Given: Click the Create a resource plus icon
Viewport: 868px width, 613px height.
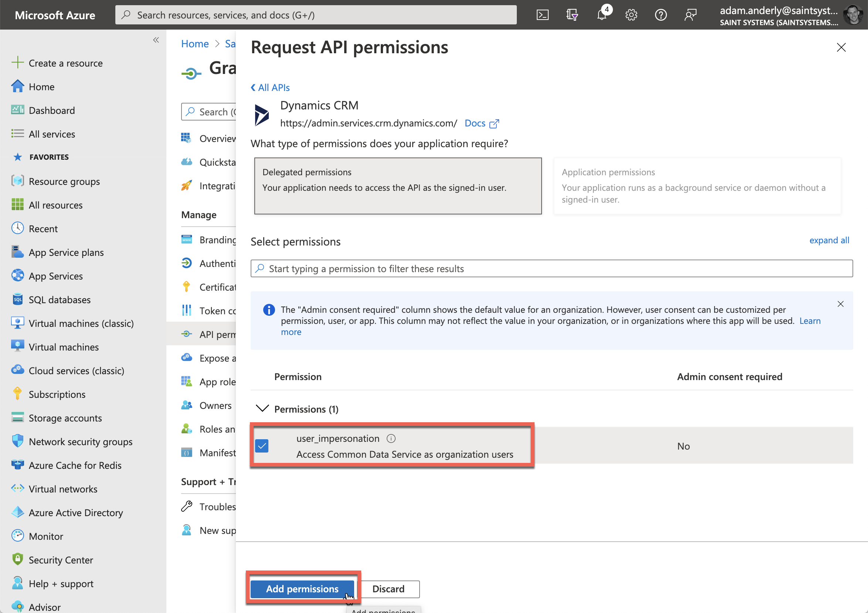Looking at the screenshot, I should [x=17, y=62].
